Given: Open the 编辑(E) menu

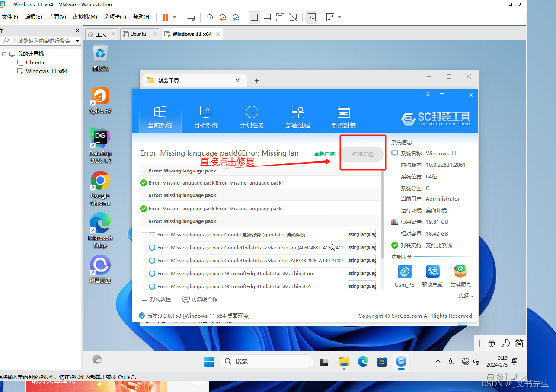Looking at the screenshot, I should click(x=33, y=17).
